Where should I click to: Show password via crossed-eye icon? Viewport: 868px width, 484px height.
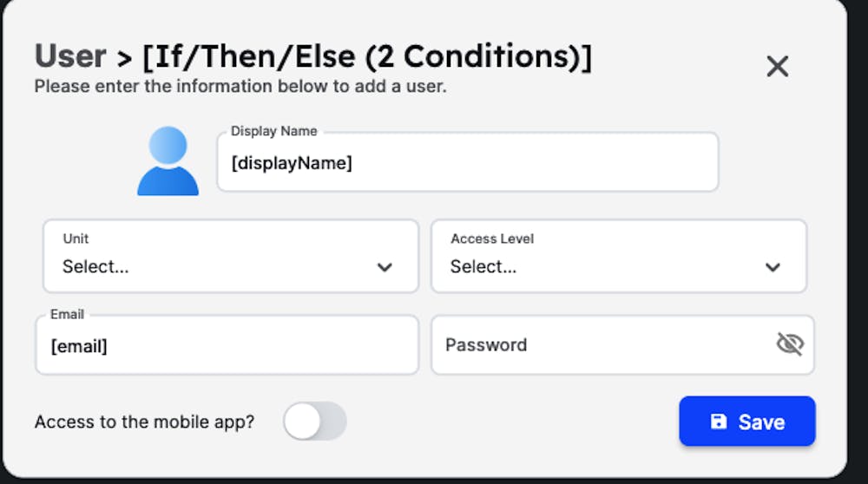(790, 344)
